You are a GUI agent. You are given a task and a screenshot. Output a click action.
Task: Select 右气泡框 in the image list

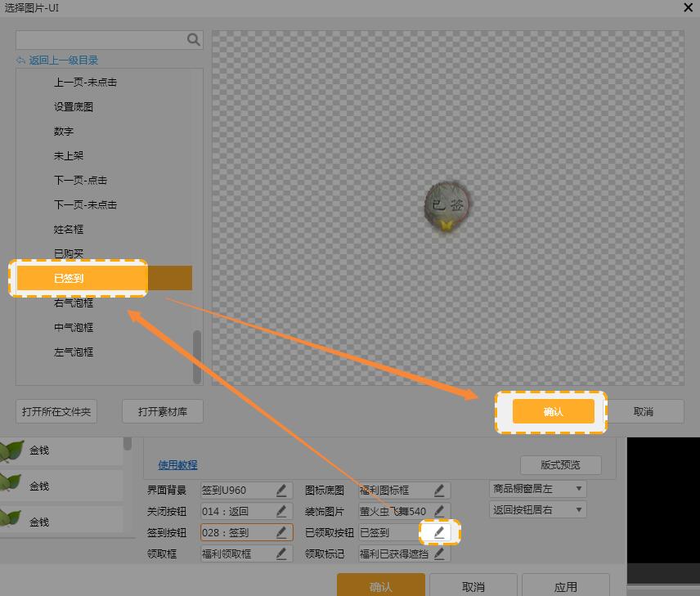tap(74, 303)
